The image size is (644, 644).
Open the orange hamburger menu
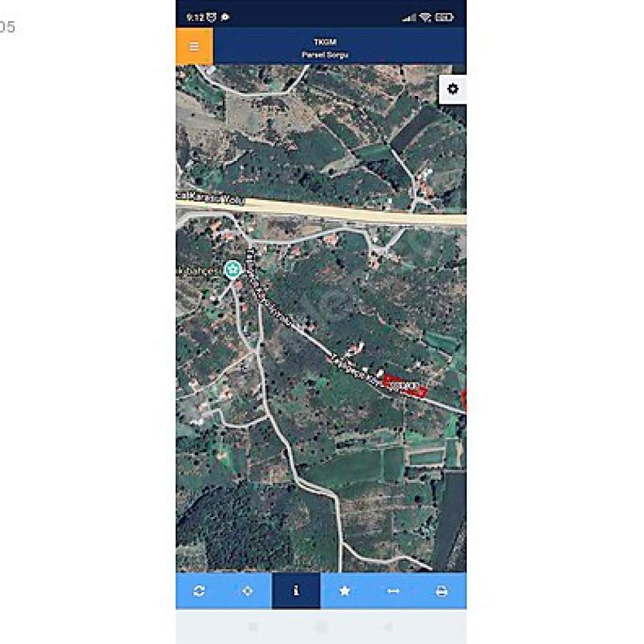[194, 46]
